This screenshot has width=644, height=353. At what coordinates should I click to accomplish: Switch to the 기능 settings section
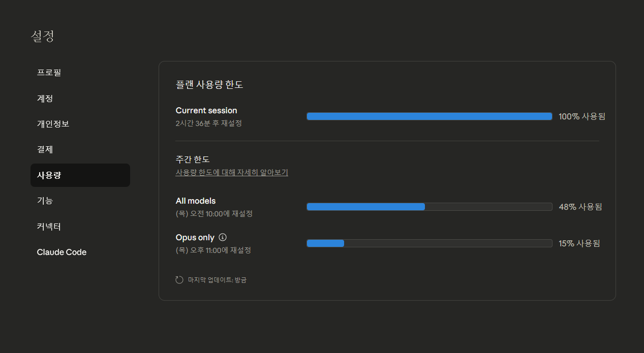click(x=45, y=201)
